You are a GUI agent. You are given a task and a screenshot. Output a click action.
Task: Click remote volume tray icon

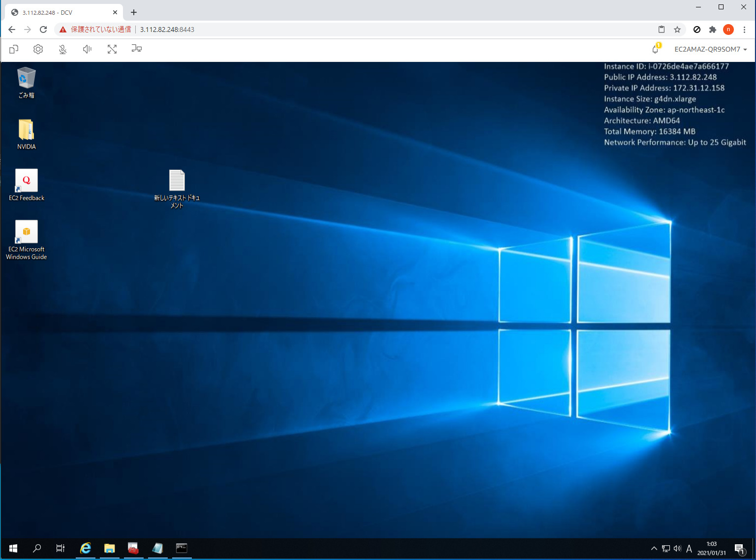tap(677, 548)
